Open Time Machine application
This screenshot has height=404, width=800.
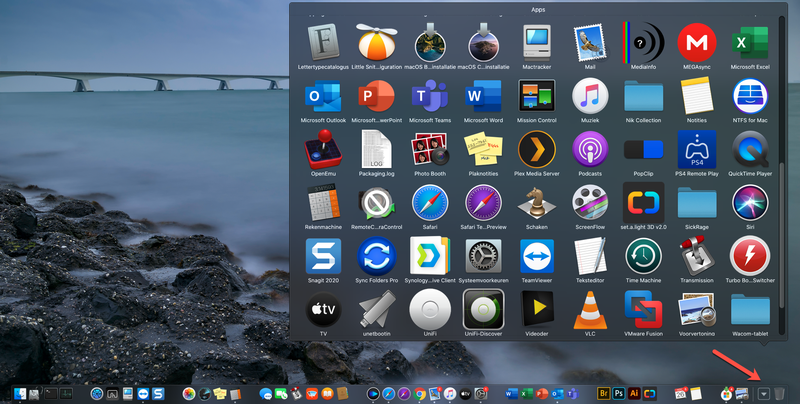point(643,257)
